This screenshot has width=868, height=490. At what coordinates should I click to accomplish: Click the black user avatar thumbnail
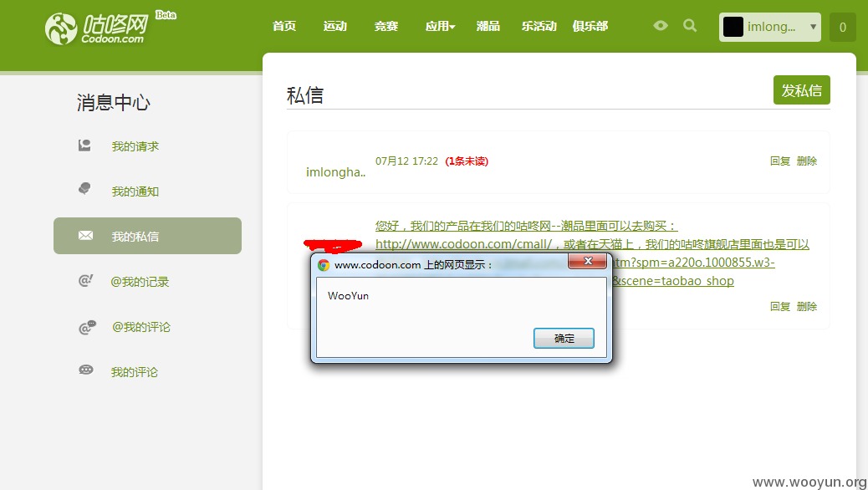tap(733, 27)
